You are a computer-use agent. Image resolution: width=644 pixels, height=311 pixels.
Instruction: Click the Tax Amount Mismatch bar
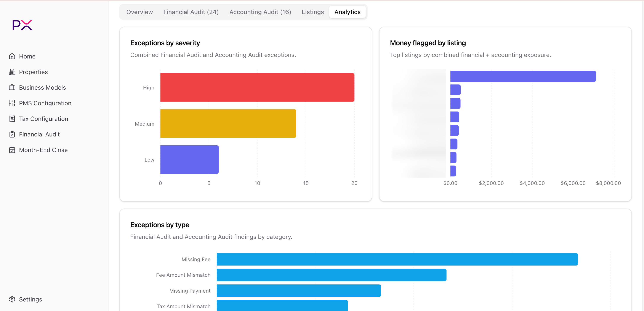(x=282, y=306)
